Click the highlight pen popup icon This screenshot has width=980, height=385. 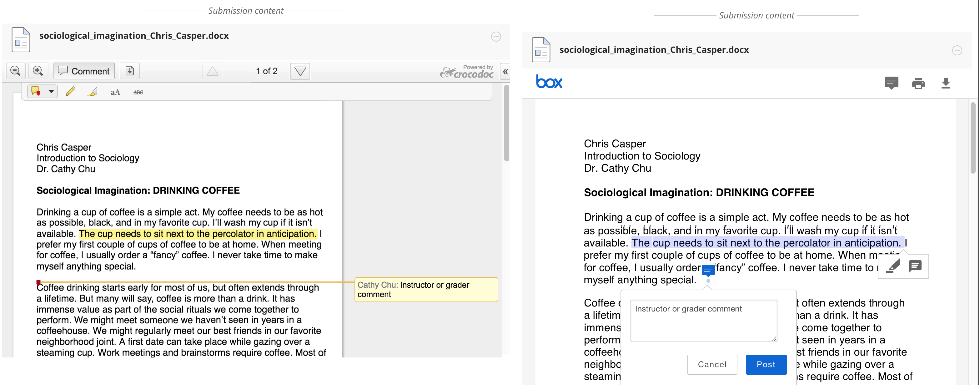892,266
